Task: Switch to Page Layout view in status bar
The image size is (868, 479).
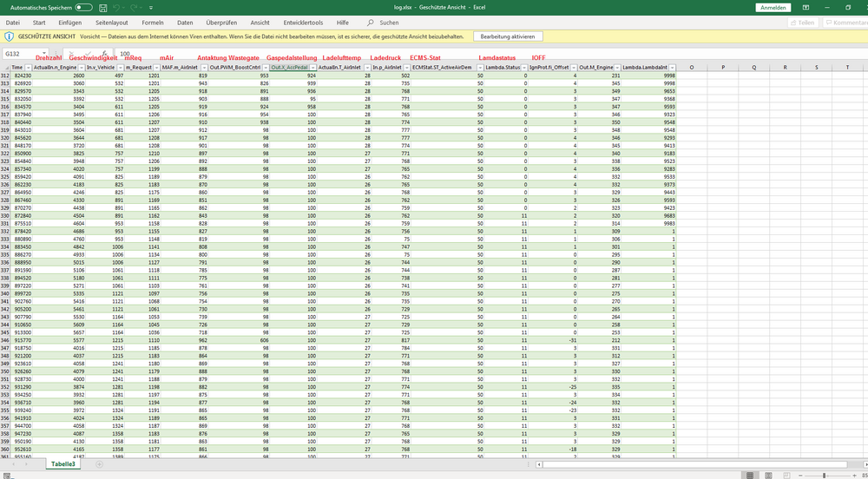Action: tap(768, 476)
